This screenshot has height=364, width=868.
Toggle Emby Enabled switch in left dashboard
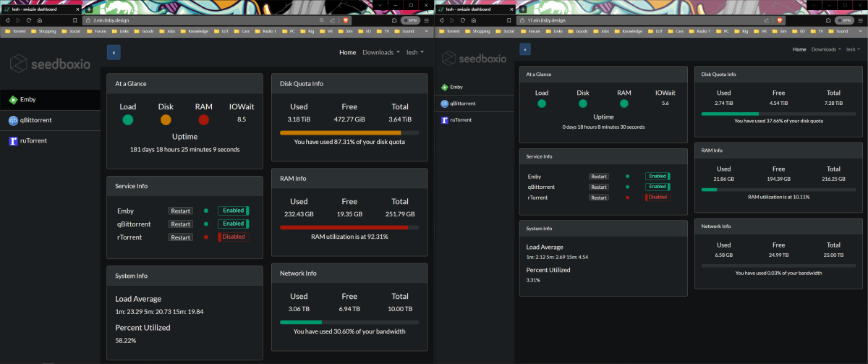click(233, 211)
